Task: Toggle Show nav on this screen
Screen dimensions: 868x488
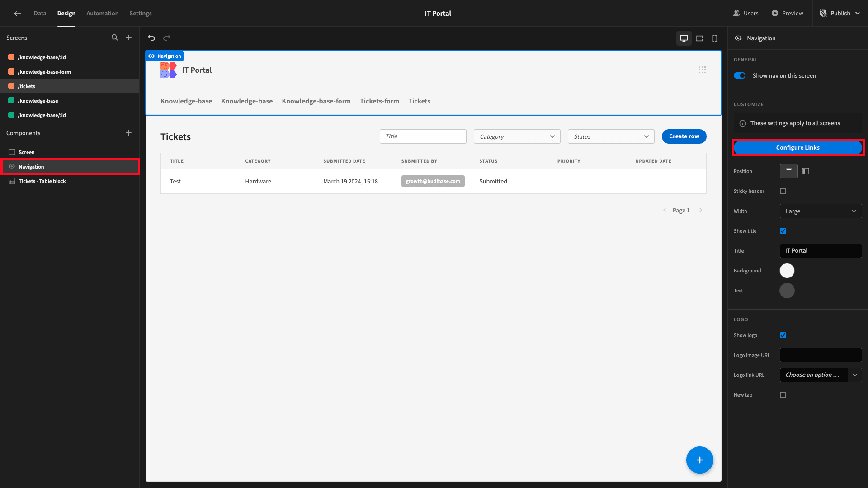Action: (x=740, y=76)
